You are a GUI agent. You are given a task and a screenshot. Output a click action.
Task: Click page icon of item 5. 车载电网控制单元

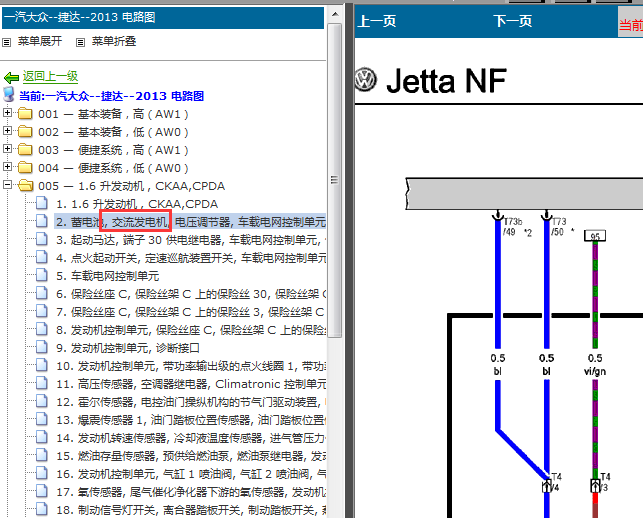tap(41, 275)
